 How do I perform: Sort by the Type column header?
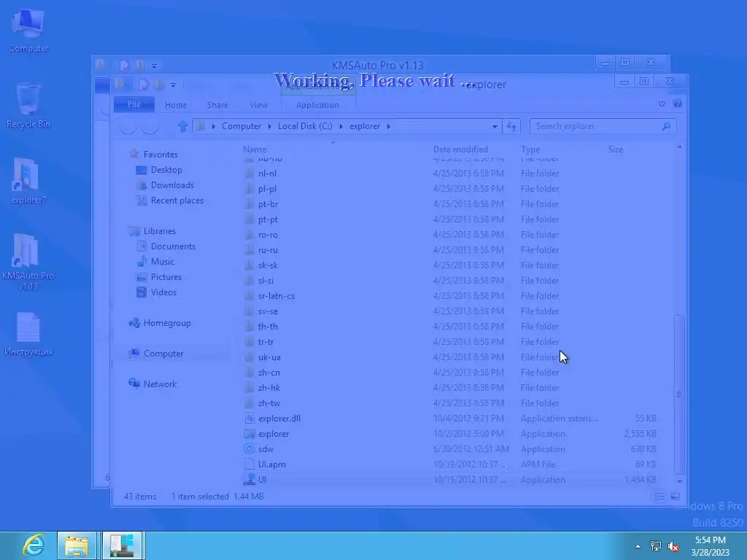click(530, 149)
